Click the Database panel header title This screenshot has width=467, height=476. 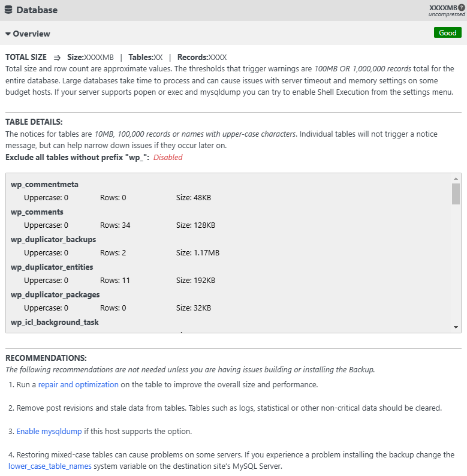coord(37,10)
